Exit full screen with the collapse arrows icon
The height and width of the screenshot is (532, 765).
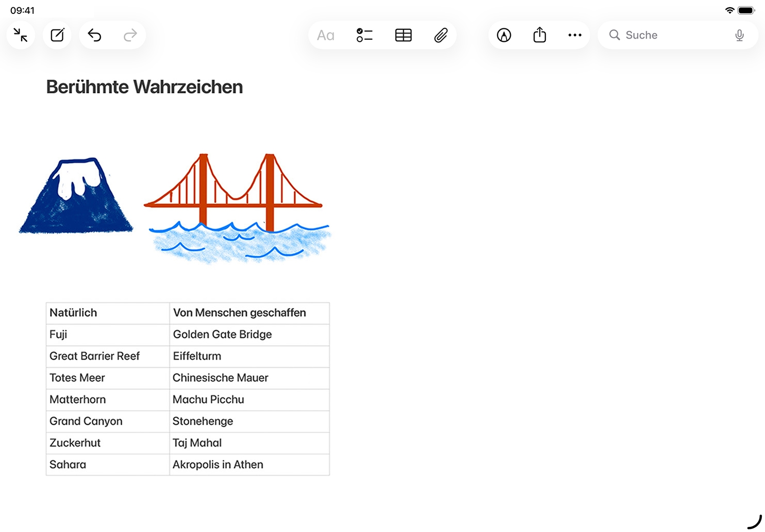(x=21, y=35)
